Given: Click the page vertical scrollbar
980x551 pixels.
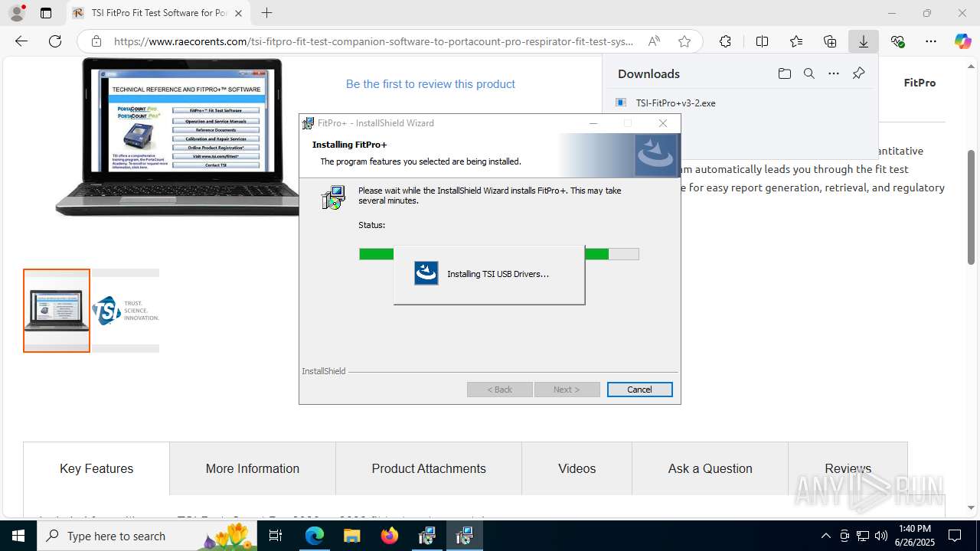Looking at the screenshot, I should coord(972,207).
